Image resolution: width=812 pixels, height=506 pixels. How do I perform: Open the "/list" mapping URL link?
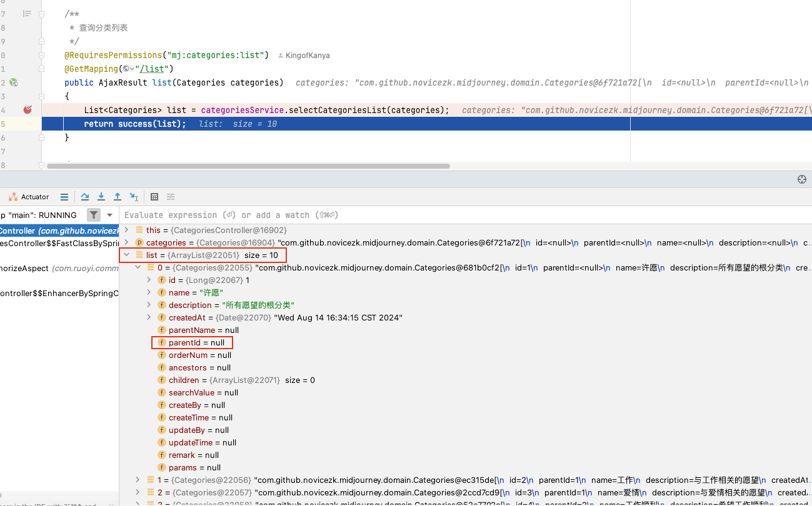(x=152, y=69)
